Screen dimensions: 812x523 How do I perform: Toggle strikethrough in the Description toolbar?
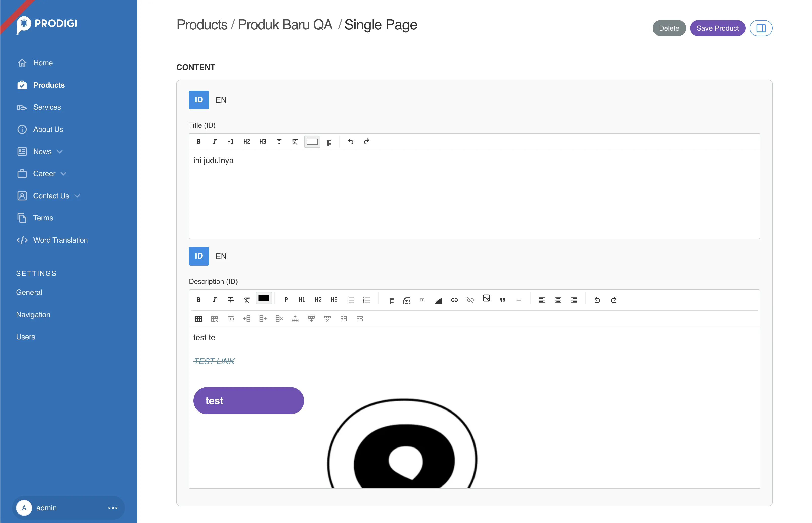[230, 300]
